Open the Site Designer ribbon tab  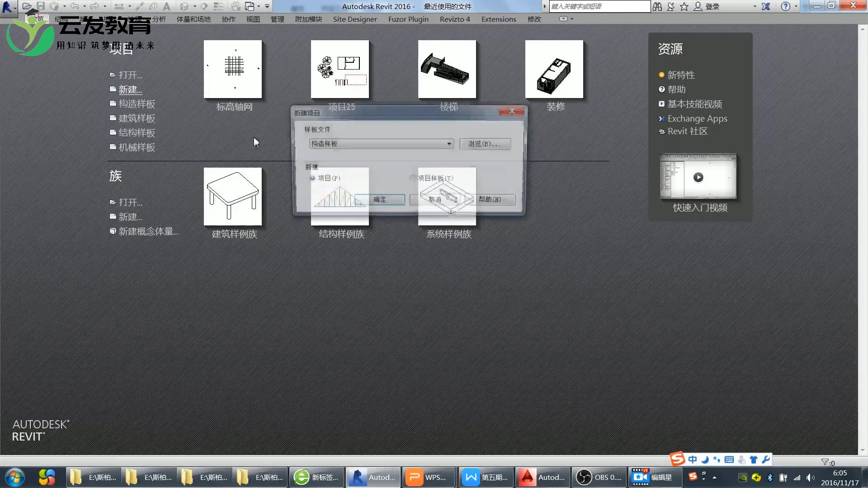[x=355, y=19]
